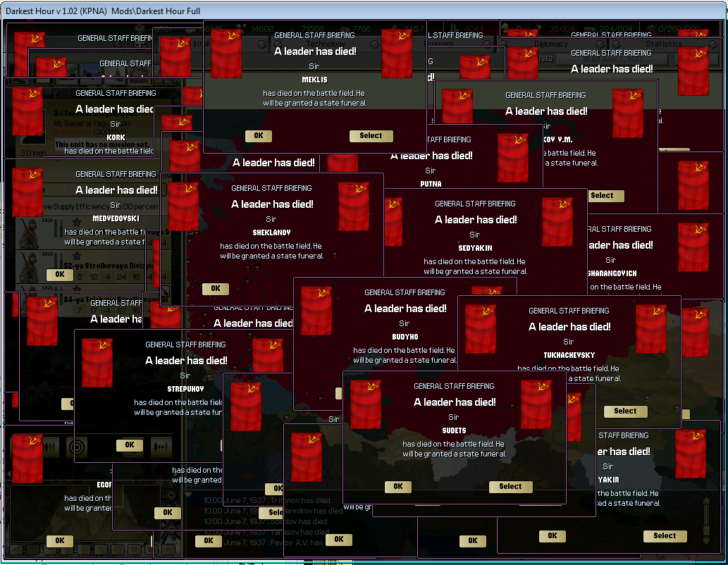
Task: Click the name SUDETS in the briefing
Action: point(454,430)
